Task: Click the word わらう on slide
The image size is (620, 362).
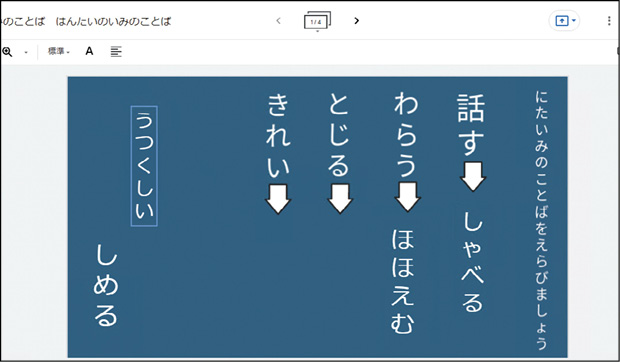Action: pyautogui.click(x=406, y=134)
